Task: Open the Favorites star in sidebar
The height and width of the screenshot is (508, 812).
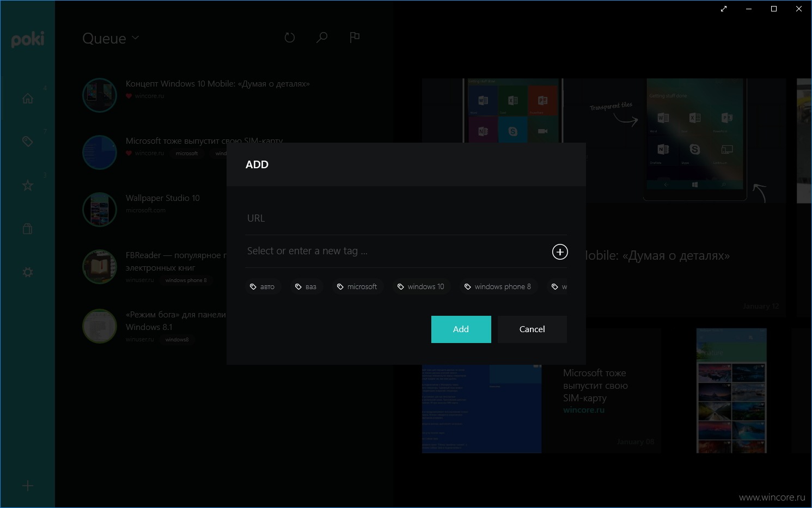Action: 28,186
